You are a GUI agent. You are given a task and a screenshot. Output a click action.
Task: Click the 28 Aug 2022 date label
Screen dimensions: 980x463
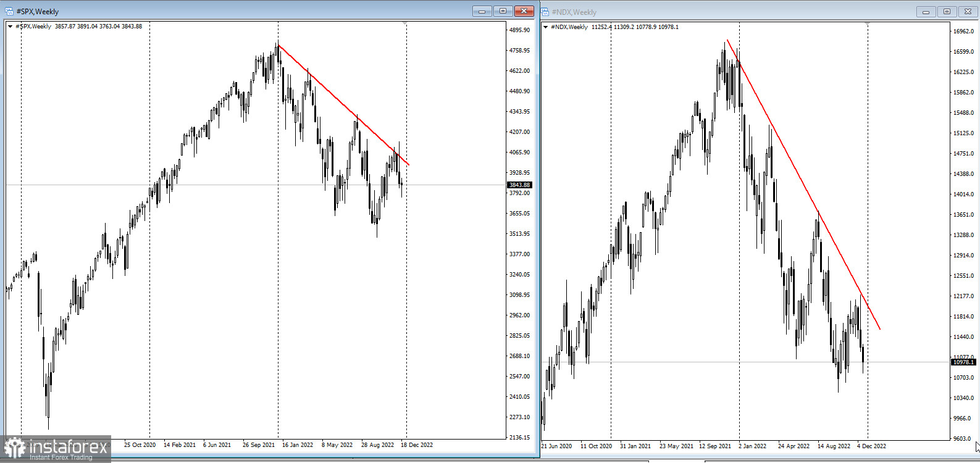tap(377, 445)
